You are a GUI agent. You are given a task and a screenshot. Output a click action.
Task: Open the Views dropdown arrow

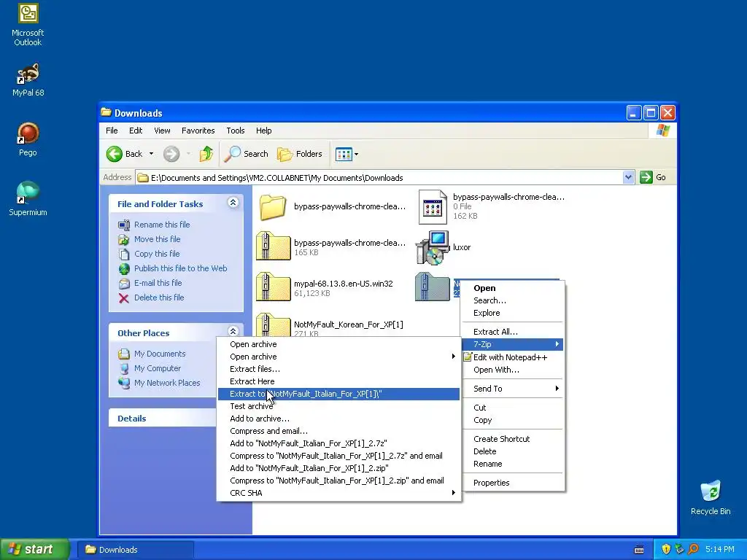click(356, 154)
